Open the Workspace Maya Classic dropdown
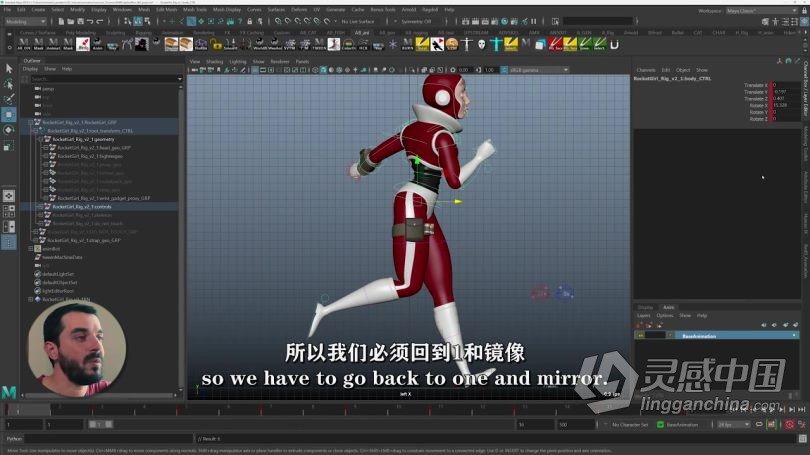810x455 pixels. 761,11
